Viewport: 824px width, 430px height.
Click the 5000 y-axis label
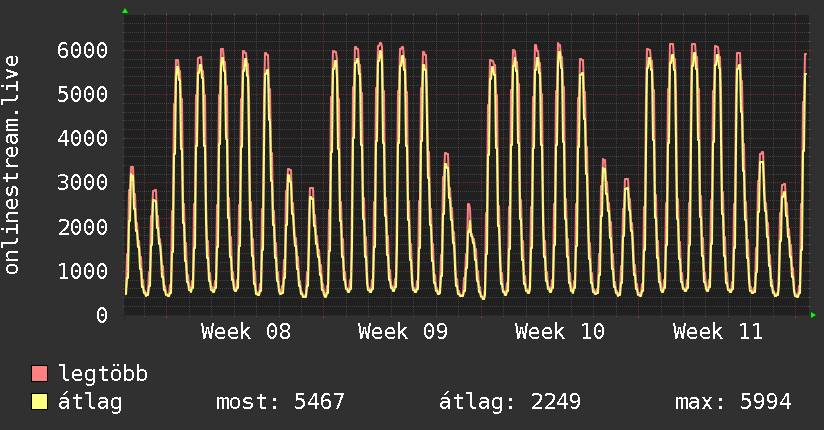[x=83, y=95]
